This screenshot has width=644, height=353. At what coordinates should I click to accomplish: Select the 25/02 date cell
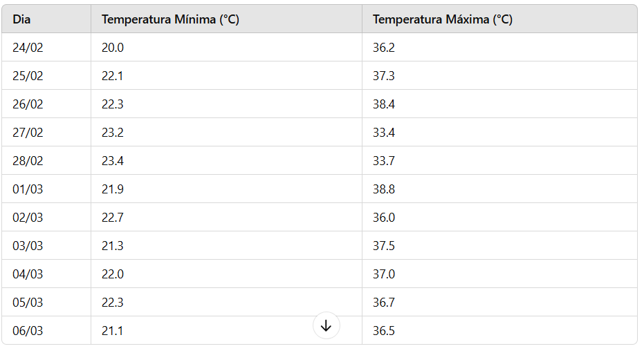pyautogui.click(x=46, y=75)
